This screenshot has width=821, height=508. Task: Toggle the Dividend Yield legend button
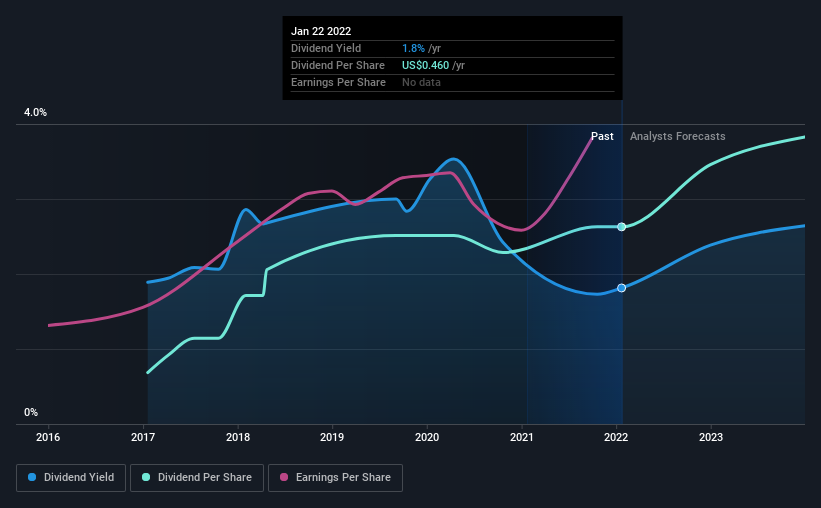(x=71, y=478)
